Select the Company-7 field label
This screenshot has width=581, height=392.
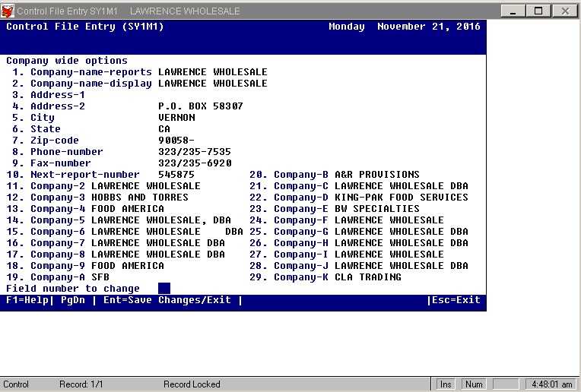click(58, 243)
